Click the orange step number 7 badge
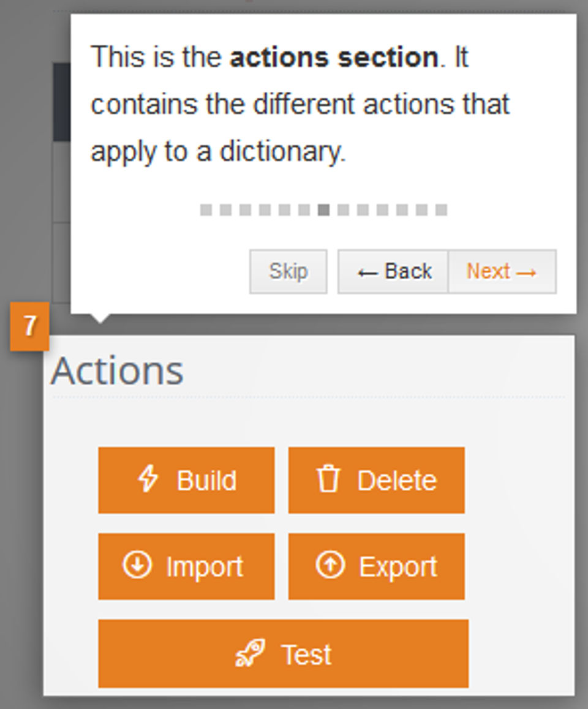 tap(29, 326)
